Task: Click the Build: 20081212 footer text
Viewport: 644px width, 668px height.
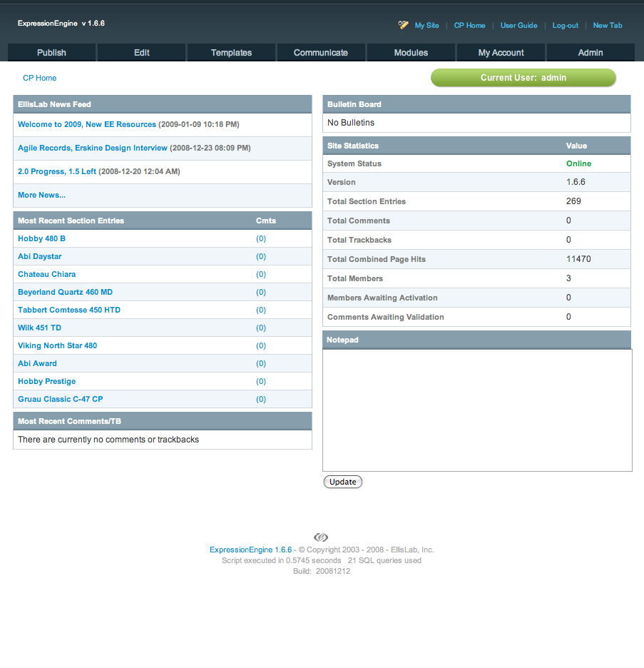Action: tap(322, 571)
